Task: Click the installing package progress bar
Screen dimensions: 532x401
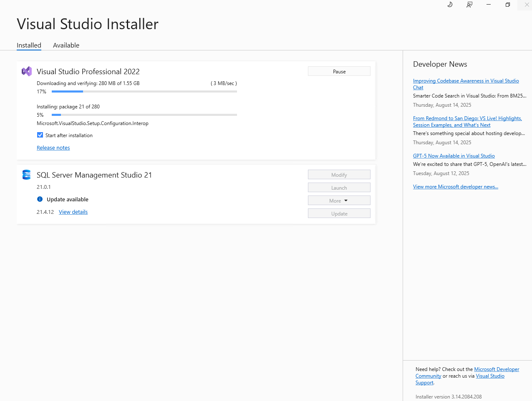Action: (x=144, y=115)
